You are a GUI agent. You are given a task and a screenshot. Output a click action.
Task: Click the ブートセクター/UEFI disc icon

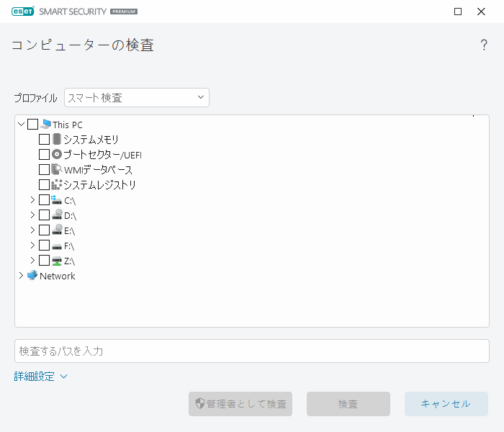point(57,155)
